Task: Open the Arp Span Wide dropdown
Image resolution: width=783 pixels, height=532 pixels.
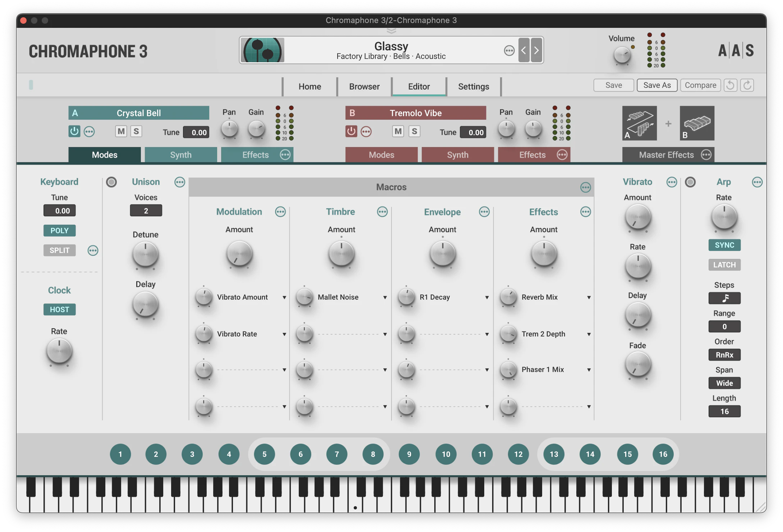Action: tap(724, 383)
